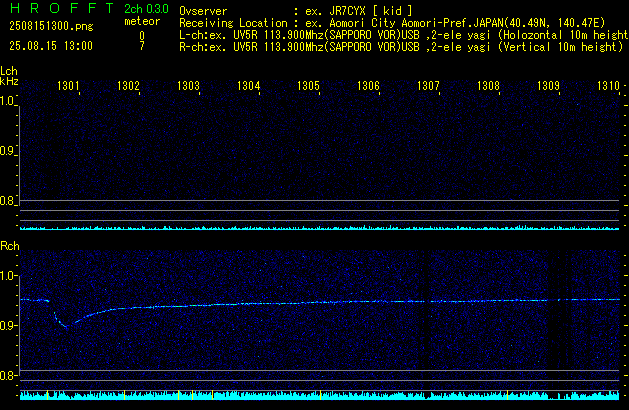This screenshot has width=629, height=410.
Task: Select the Rch 1.0 frequency axis label
Action: pyautogui.click(x=8, y=276)
